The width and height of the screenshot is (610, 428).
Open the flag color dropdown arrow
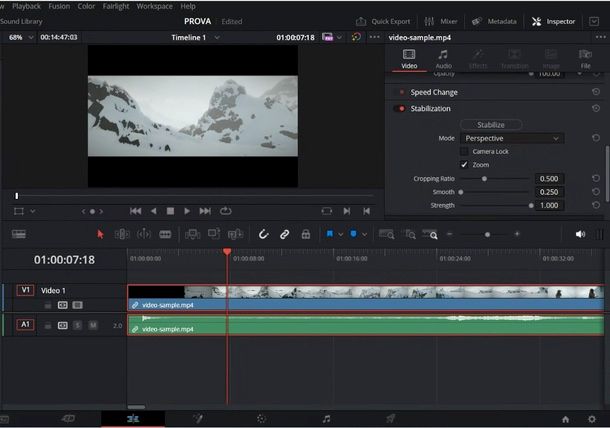[x=341, y=235]
